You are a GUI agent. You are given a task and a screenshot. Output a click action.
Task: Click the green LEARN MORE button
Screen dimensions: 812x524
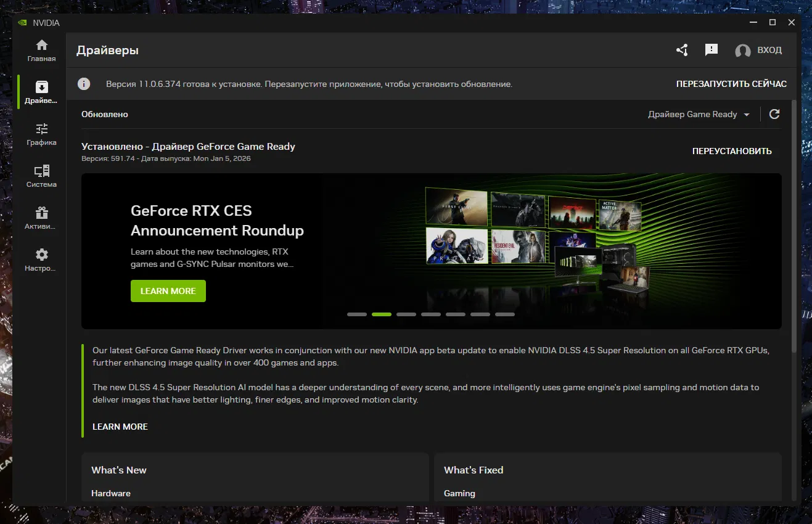[x=168, y=291]
